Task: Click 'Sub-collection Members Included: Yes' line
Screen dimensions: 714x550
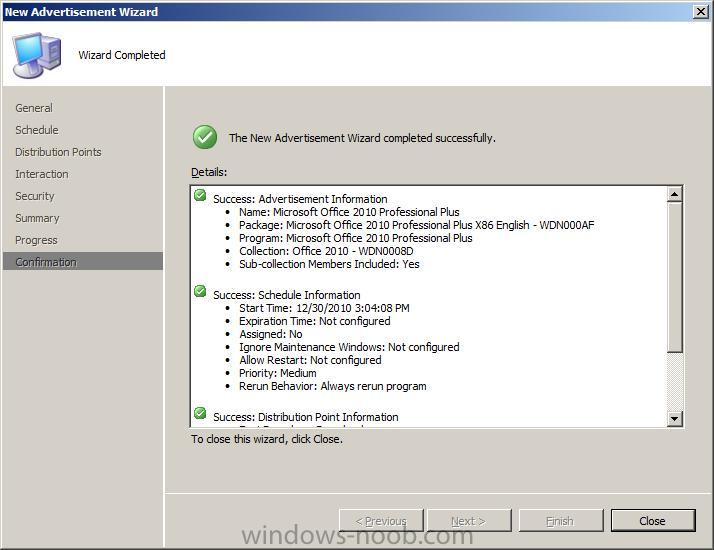Action: tap(329, 264)
